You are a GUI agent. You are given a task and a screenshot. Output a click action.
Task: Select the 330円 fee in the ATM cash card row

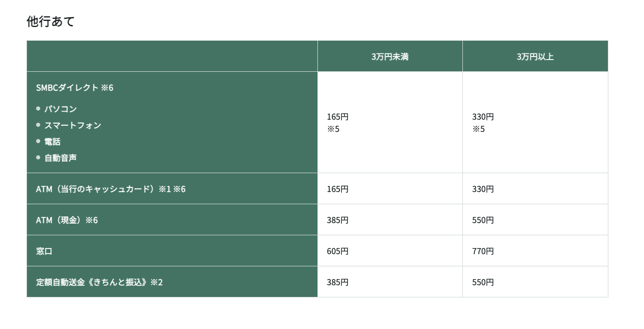(483, 189)
